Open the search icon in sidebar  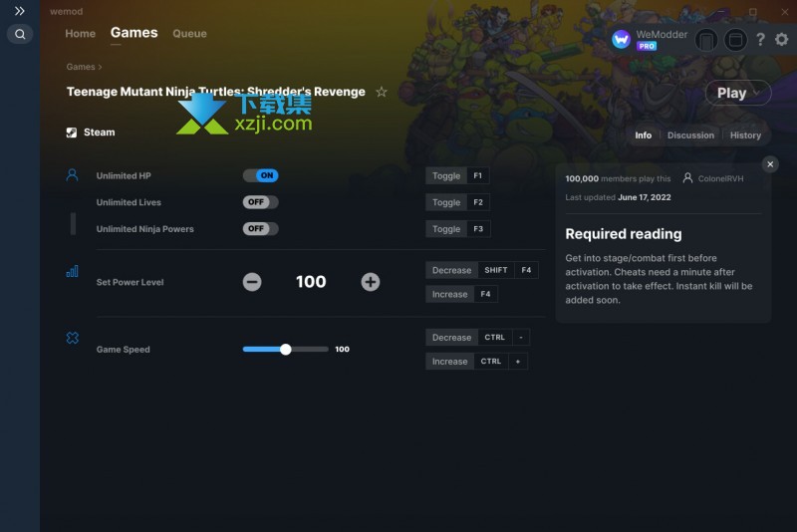(x=20, y=34)
